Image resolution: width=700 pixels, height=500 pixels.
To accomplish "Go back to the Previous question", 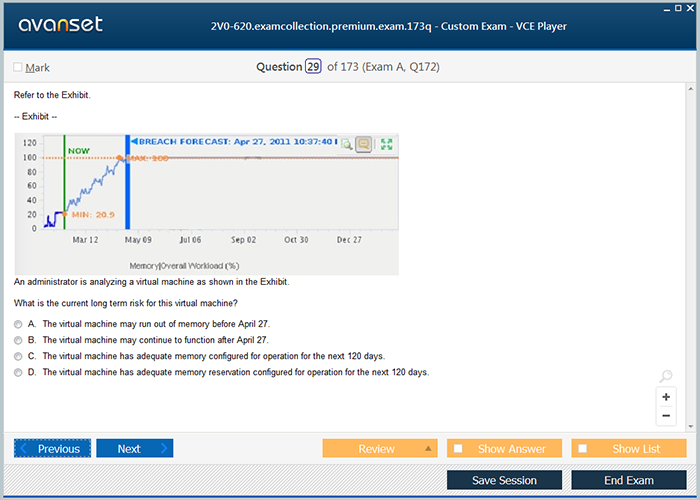I will pyautogui.click(x=53, y=449).
